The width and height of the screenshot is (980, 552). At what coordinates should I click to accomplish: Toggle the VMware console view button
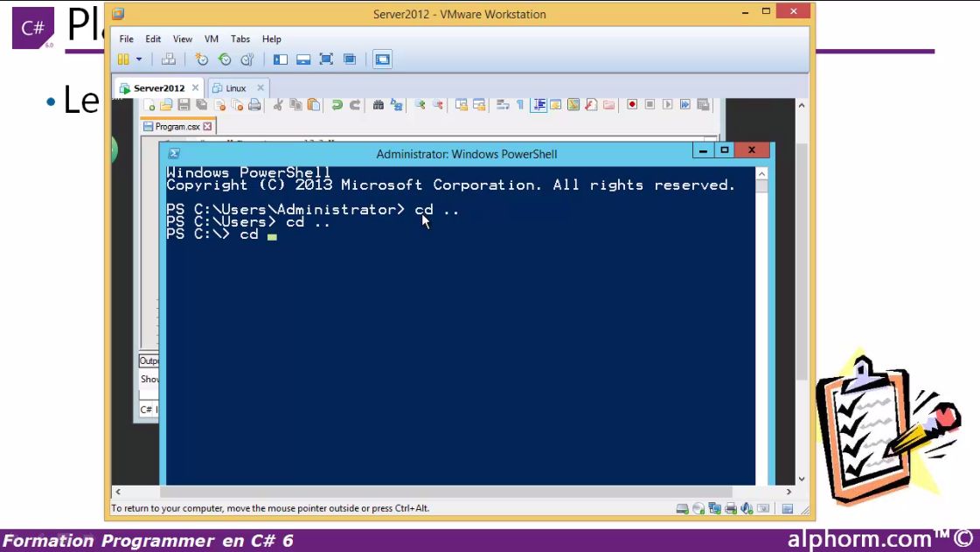[383, 59]
